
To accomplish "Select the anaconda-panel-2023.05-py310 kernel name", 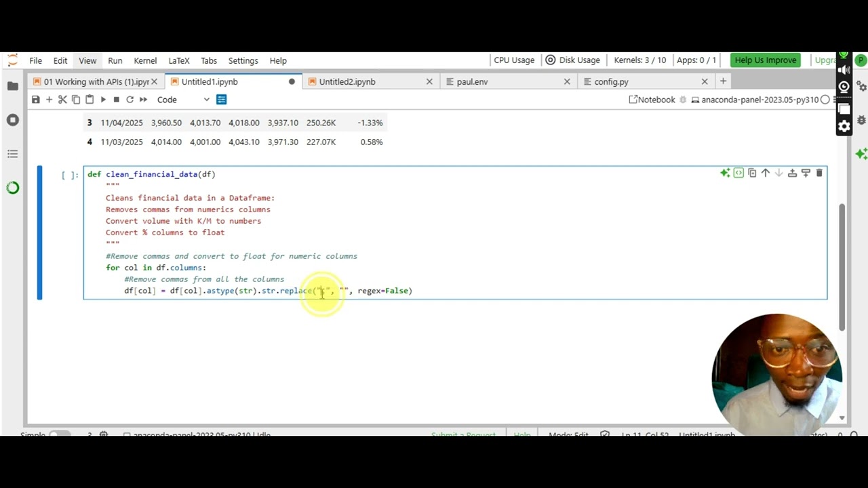I will tap(759, 100).
